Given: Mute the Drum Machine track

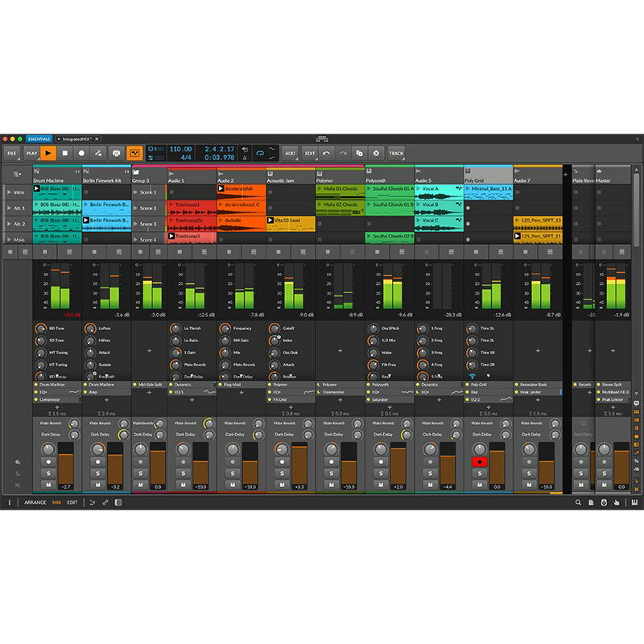Looking at the screenshot, I should click(x=48, y=485).
